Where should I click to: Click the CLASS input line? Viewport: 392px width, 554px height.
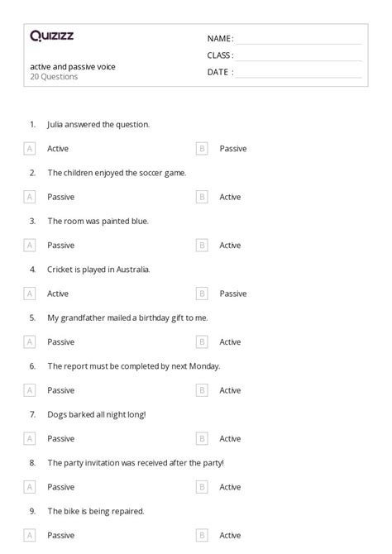(299, 56)
